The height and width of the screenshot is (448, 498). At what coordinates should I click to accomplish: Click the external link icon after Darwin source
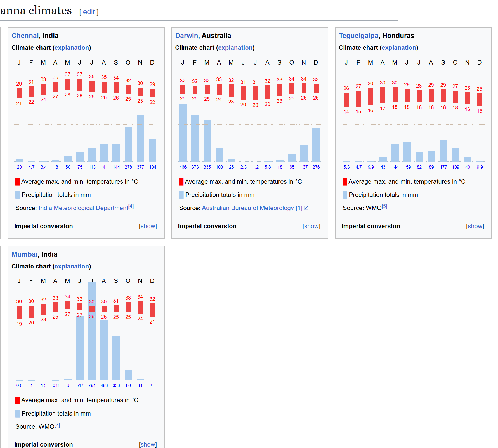point(306,208)
